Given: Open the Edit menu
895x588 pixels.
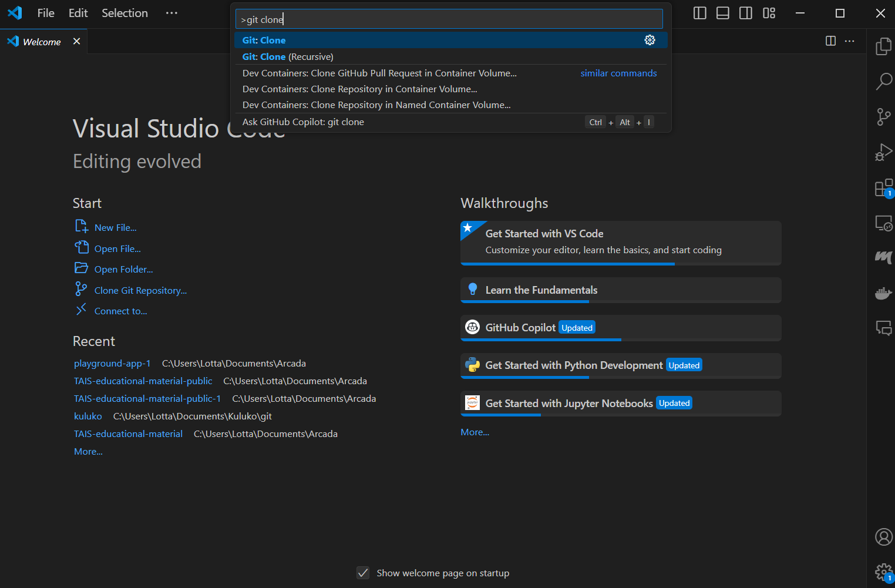Looking at the screenshot, I should pos(78,13).
